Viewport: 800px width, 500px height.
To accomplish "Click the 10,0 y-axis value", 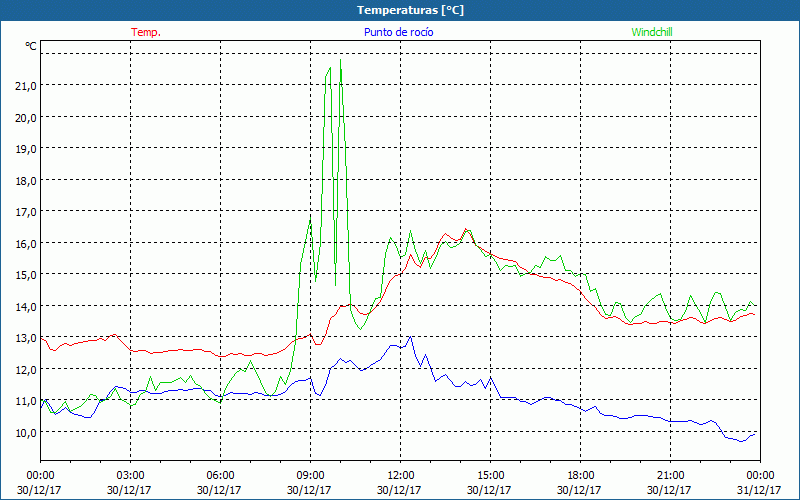I will (x=26, y=433).
